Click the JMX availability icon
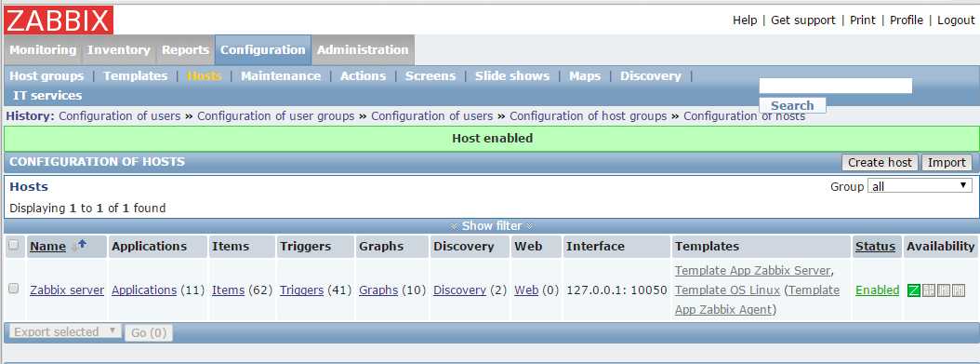Image resolution: width=980 pixels, height=364 pixels. (944, 290)
